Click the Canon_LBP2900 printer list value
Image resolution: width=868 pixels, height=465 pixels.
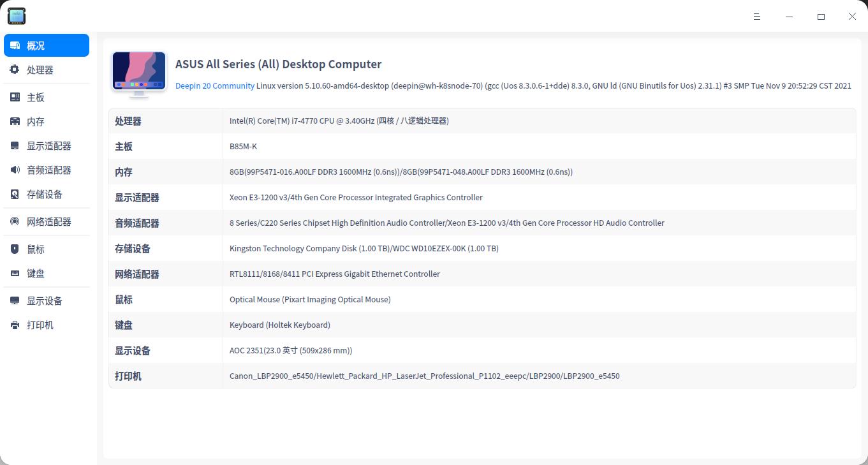(425, 376)
